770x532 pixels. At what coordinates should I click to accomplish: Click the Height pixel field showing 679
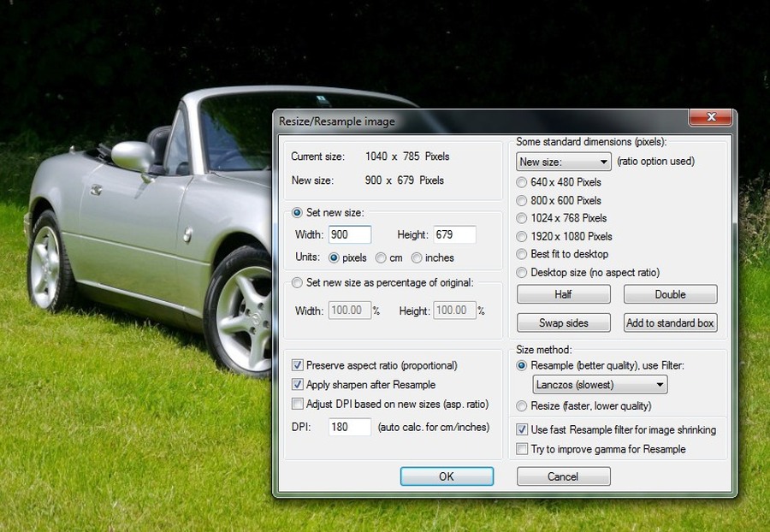tap(455, 234)
